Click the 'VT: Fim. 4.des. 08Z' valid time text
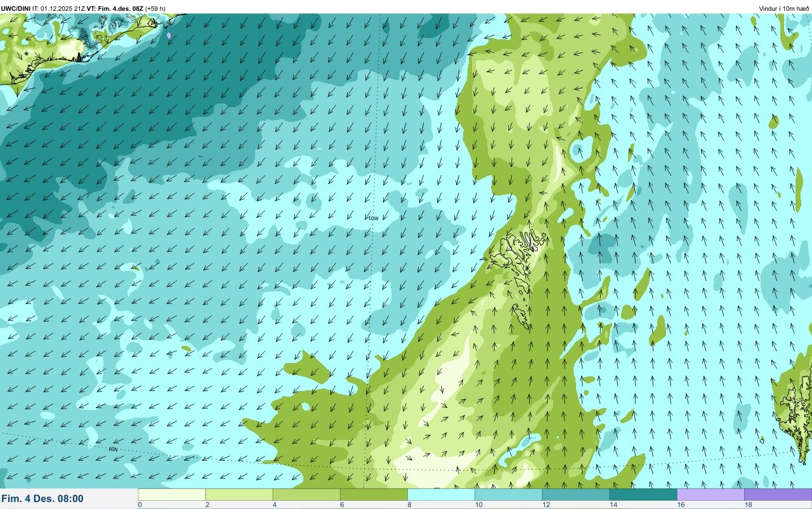Viewport: 812px width, 509px height. point(115,8)
